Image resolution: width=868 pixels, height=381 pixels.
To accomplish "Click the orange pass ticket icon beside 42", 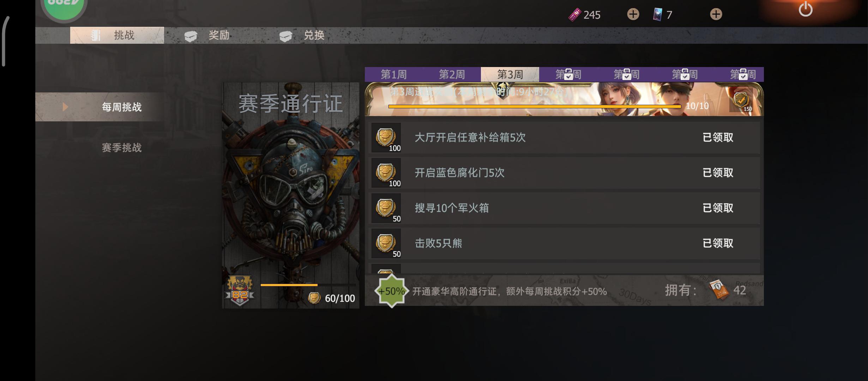I will pyautogui.click(x=719, y=290).
